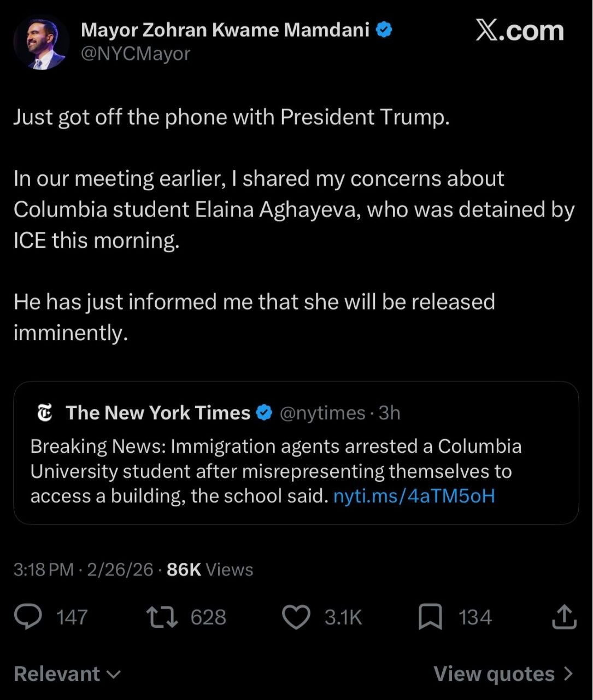Viewport: 593px width, 700px height.
Task: Click the @NYCMayor handle
Action: [x=136, y=54]
